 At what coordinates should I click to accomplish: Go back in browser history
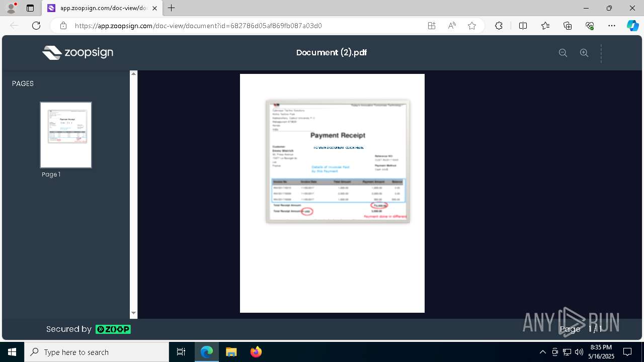click(14, 26)
